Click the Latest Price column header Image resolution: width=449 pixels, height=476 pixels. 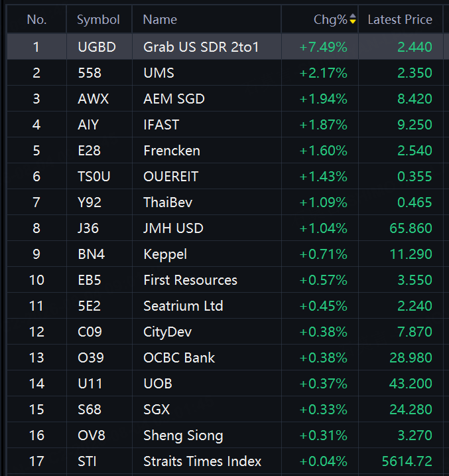(x=400, y=20)
